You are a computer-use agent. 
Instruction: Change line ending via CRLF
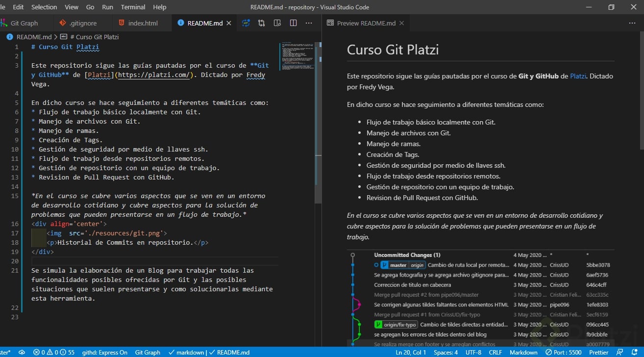click(495, 352)
